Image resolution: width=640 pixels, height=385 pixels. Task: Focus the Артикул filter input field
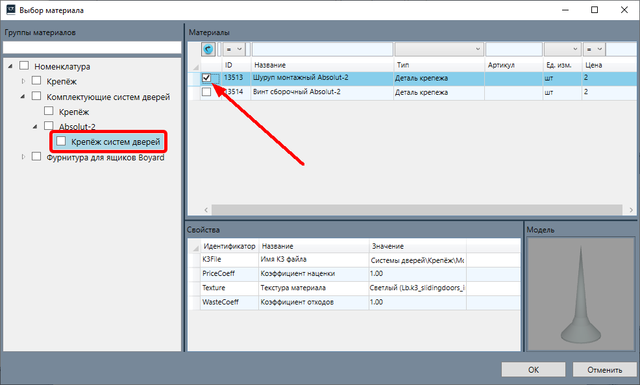coord(514,49)
